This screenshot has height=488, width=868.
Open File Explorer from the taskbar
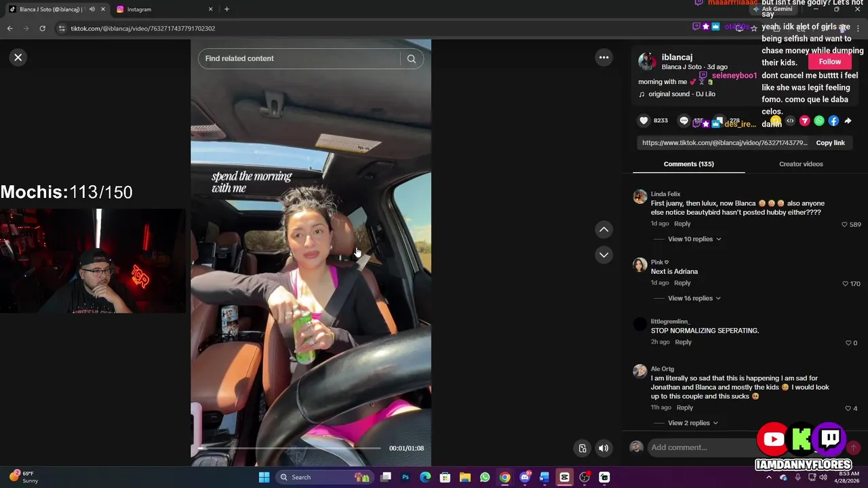tap(465, 477)
